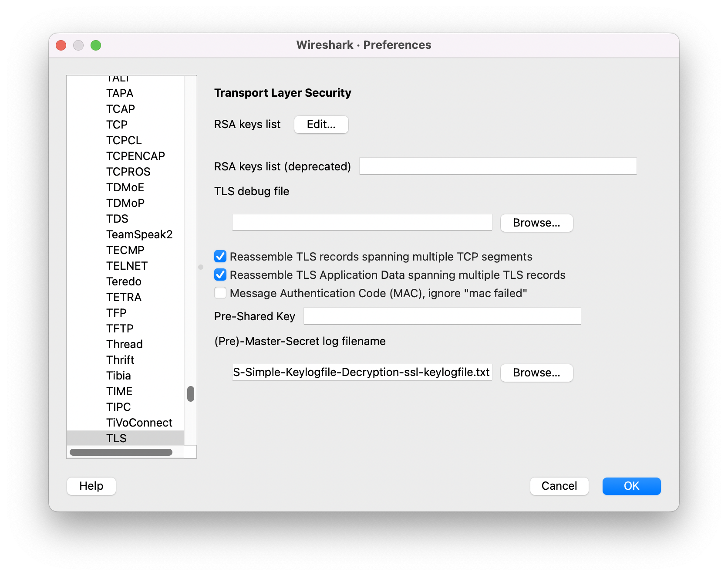Select the highlighted TLS entry
Image resolution: width=728 pixels, height=576 pixels.
point(125,438)
